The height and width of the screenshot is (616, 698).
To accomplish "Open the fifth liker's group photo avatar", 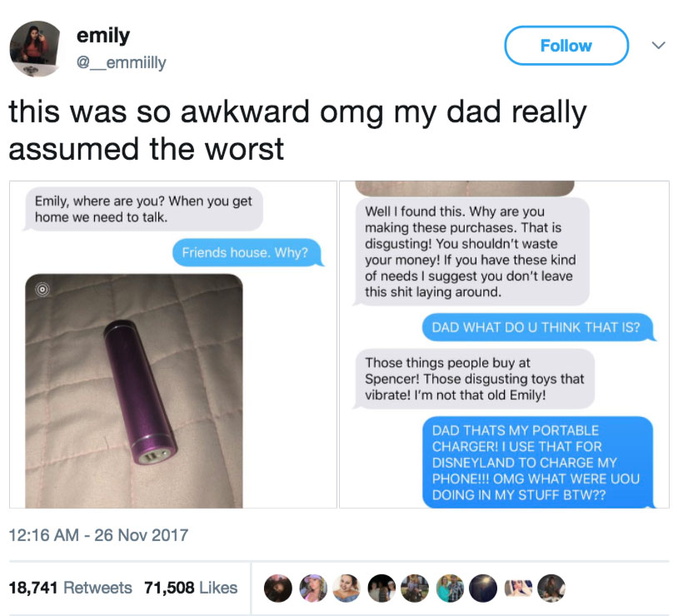I will pyautogui.click(x=415, y=588).
